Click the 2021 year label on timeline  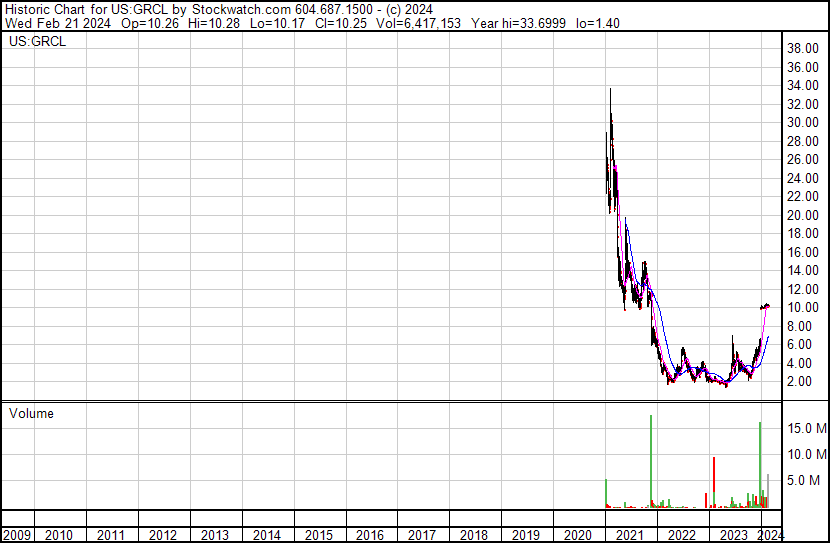tap(630, 535)
